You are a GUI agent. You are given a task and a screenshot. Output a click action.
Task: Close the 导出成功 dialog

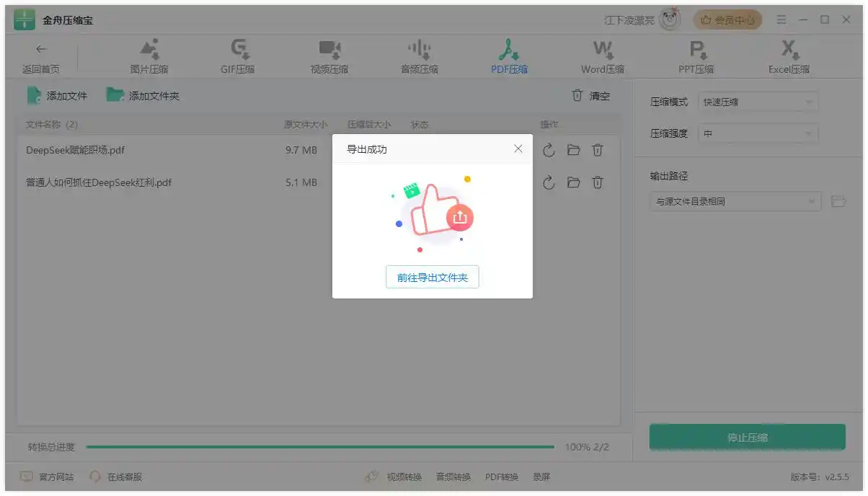(518, 149)
